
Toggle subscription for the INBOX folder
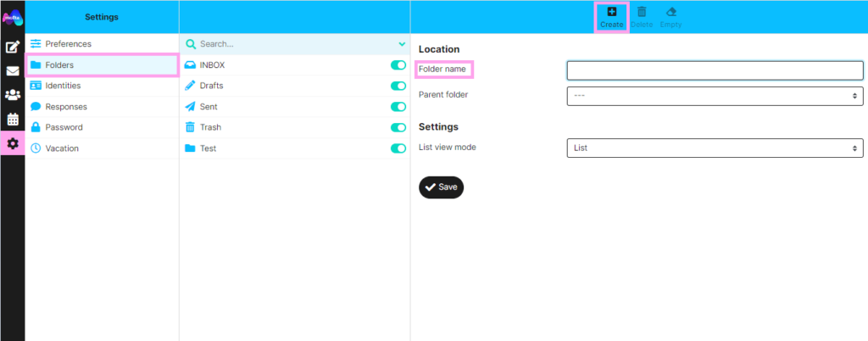point(398,64)
